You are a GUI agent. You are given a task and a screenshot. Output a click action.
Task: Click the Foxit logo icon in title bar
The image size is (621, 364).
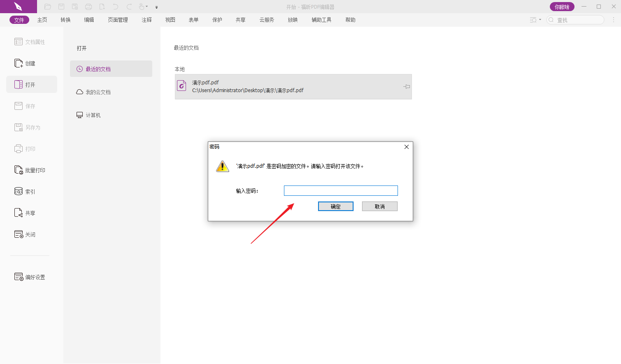click(18, 7)
